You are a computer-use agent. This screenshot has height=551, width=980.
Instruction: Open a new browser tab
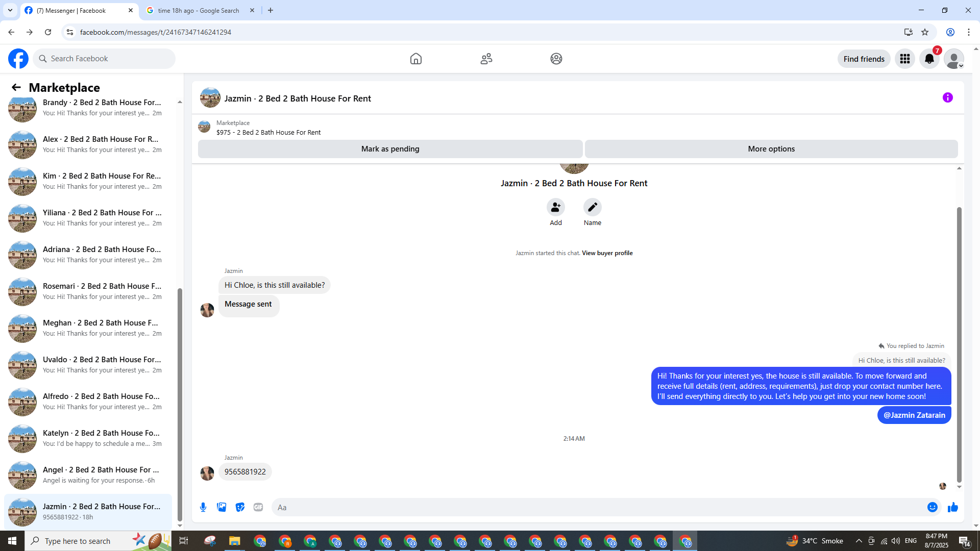pos(271,10)
